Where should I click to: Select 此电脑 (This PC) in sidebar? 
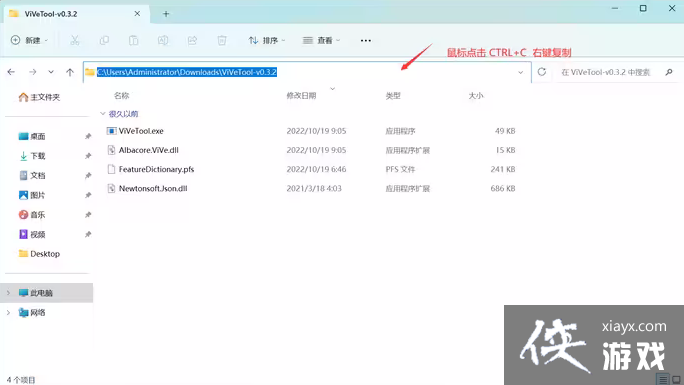click(48, 293)
